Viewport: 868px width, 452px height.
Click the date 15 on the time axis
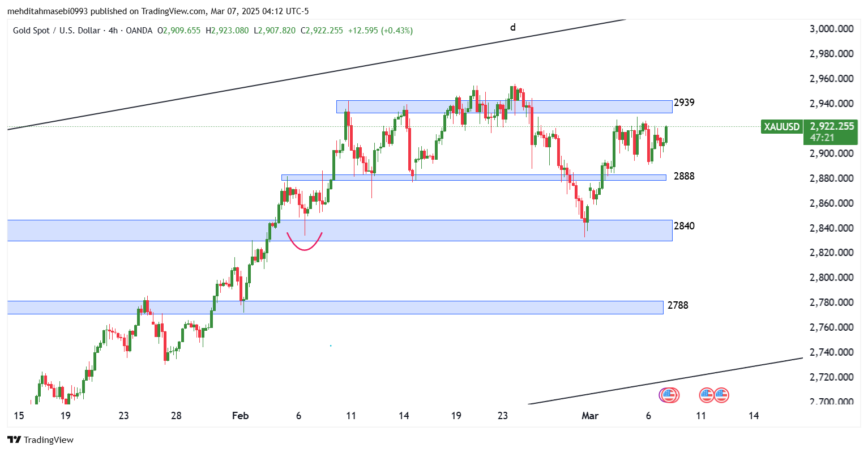(x=19, y=416)
